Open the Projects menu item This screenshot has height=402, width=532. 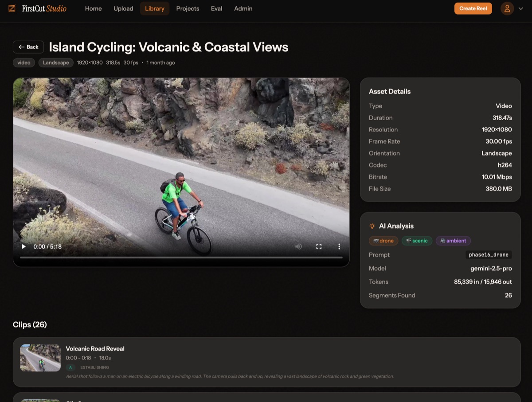click(188, 8)
